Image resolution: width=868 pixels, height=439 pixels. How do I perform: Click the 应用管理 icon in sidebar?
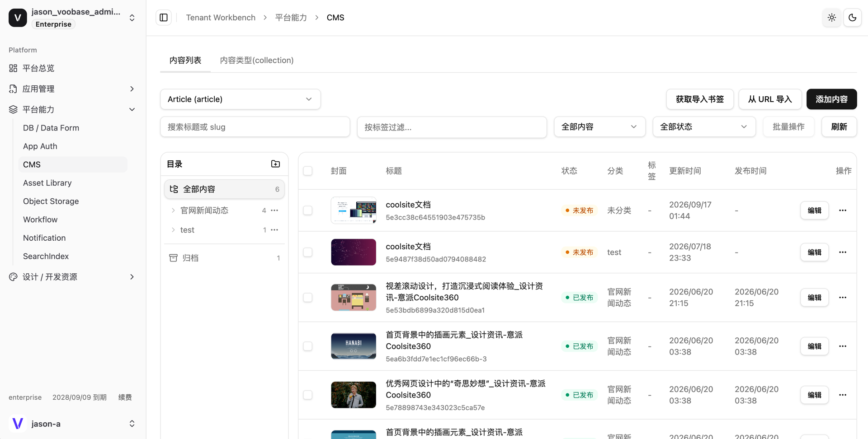click(x=13, y=89)
